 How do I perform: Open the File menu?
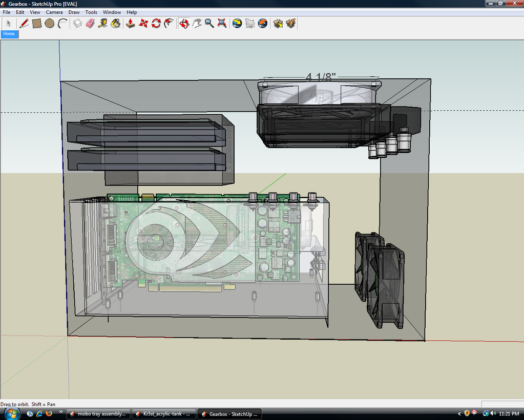pyautogui.click(x=6, y=12)
